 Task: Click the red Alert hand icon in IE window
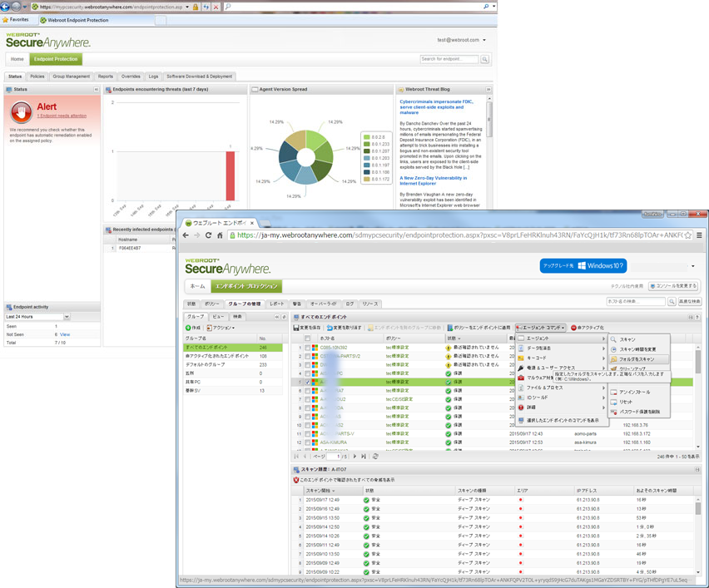[x=22, y=111]
